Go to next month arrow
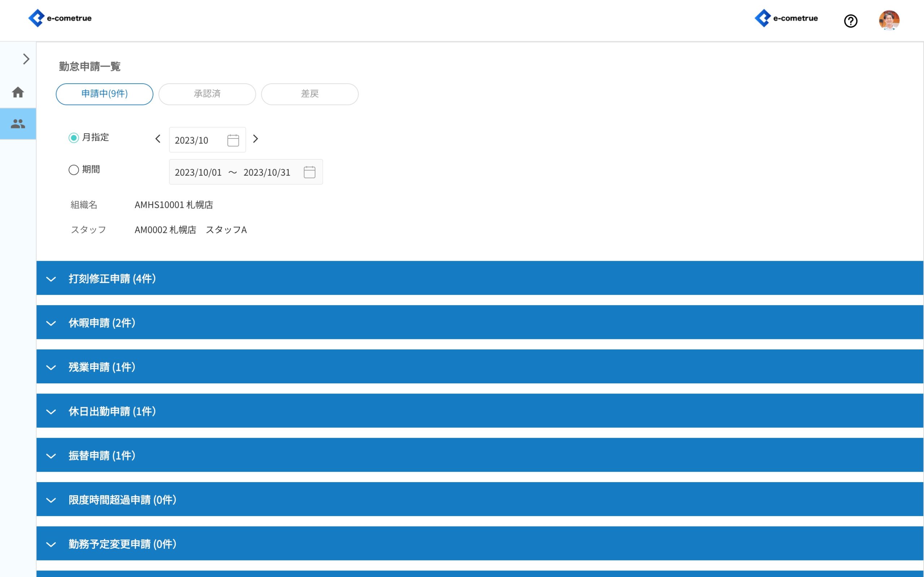The image size is (924, 577). pos(256,139)
